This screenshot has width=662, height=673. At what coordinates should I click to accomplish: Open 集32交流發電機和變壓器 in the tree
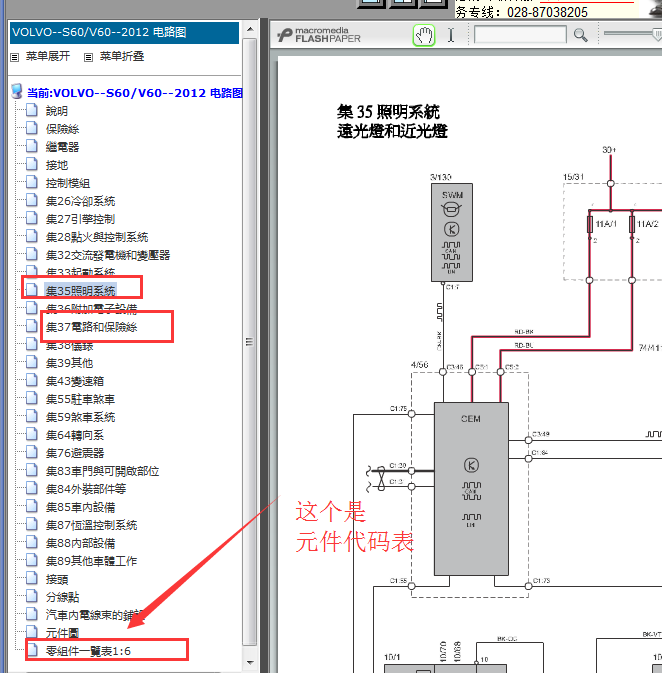tap(108, 255)
